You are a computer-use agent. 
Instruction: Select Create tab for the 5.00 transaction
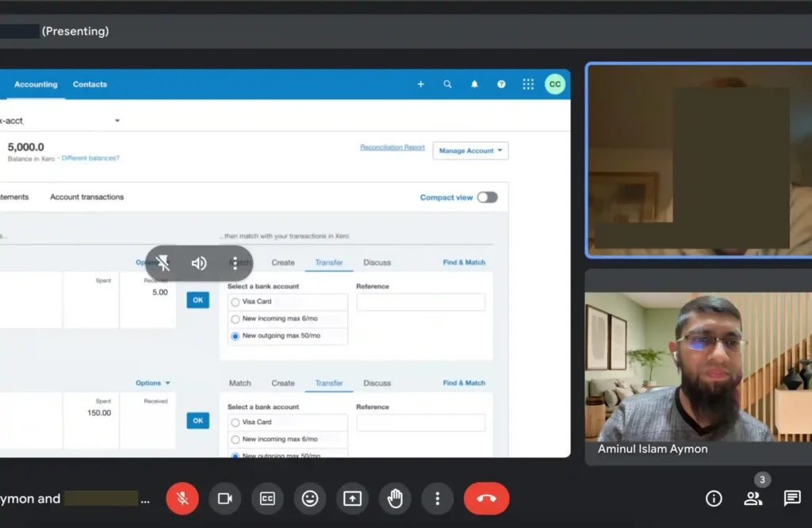[283, 262]
